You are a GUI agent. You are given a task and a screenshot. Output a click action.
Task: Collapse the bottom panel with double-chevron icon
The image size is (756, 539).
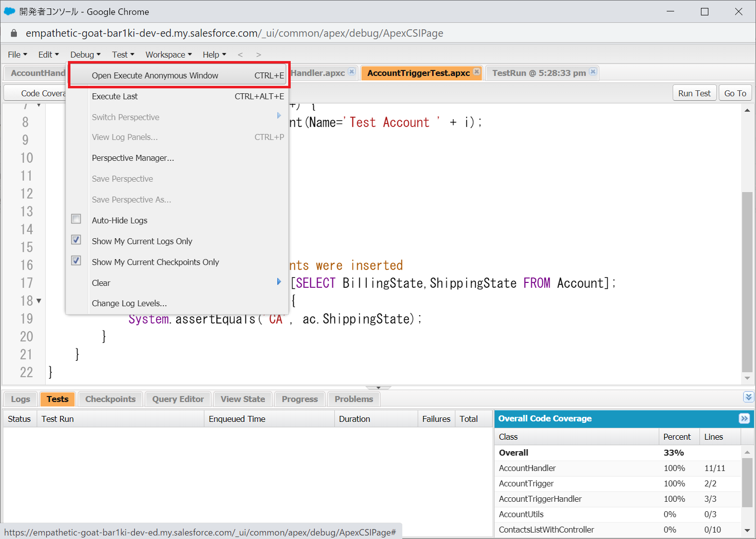(749, 397)
